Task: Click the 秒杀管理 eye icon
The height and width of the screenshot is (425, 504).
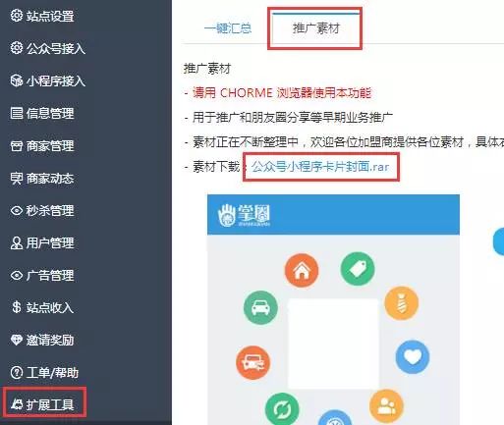Action: tap(17, 210)
